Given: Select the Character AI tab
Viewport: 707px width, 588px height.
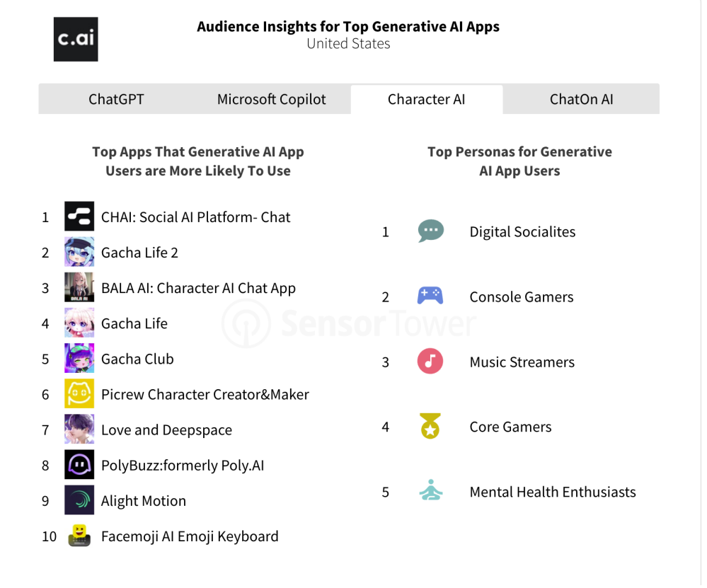Looking at the screenshot, I should [x=427, y=99].
